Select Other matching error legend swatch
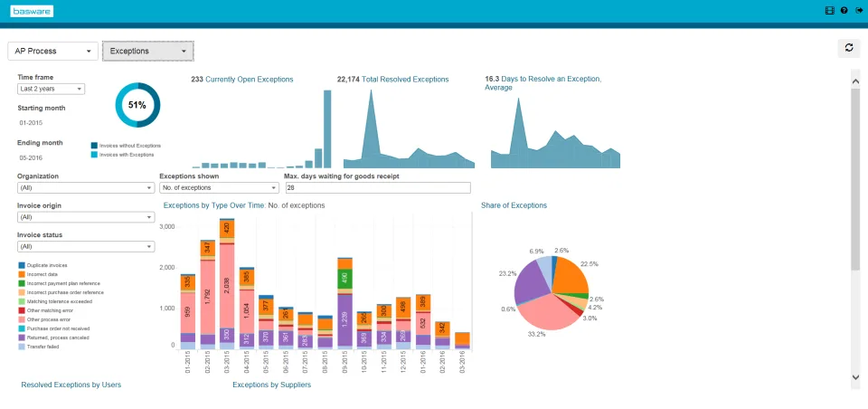Image resolution: width=868 pixels, height=409 pixels. [22, 310]
